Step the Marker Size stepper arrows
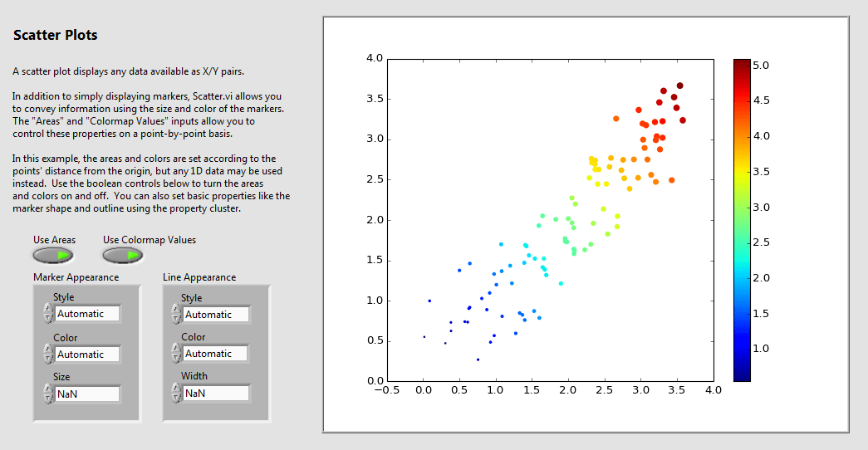This screenshot has width=868, height=450. (x=48, y=394)
